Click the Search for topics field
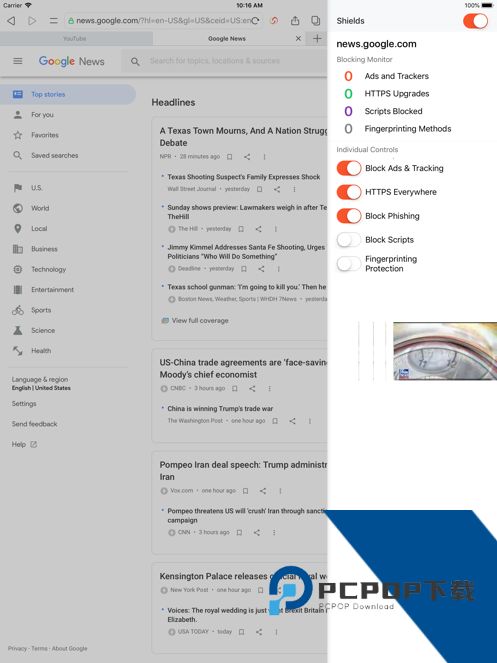497x663 pixels. click(x=224, y=61)
